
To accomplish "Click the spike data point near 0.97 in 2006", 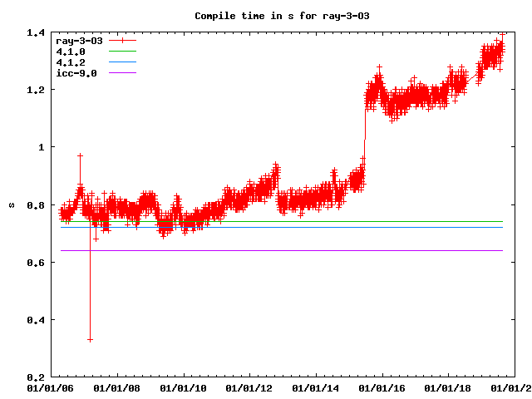I will coord(80,155).
